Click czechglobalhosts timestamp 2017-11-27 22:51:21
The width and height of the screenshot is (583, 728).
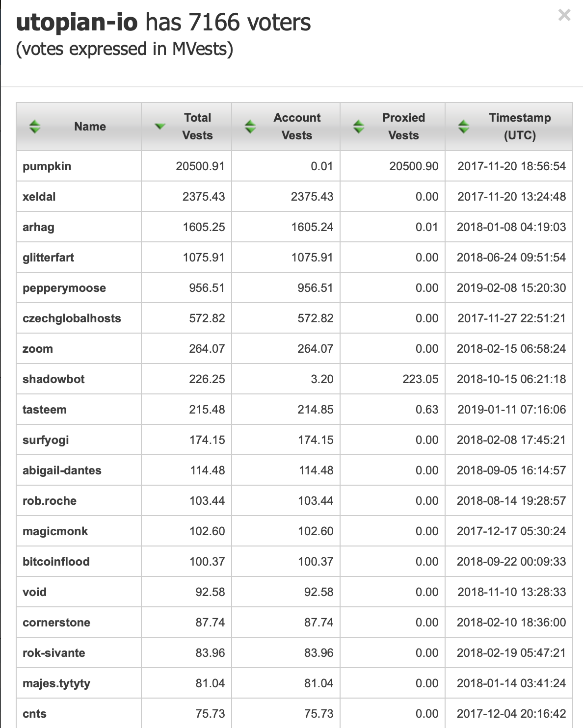pos(511,318)
